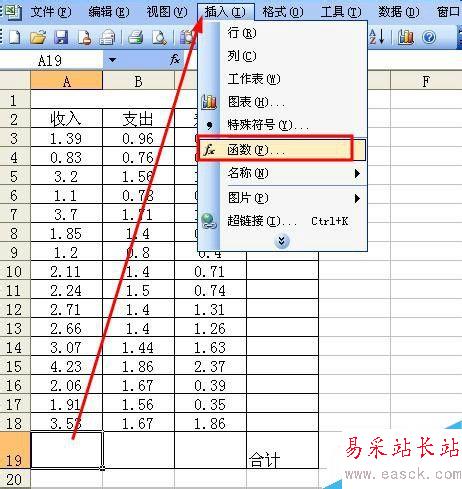The height and width of the screenshot is (489, 462).
Task: Click cell with value 0.83
Action: (66, 157)
